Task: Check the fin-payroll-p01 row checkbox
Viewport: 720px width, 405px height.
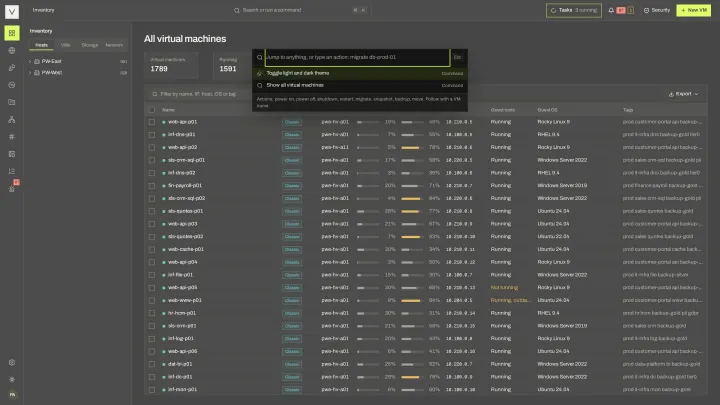Action: (x=152, y=186)
